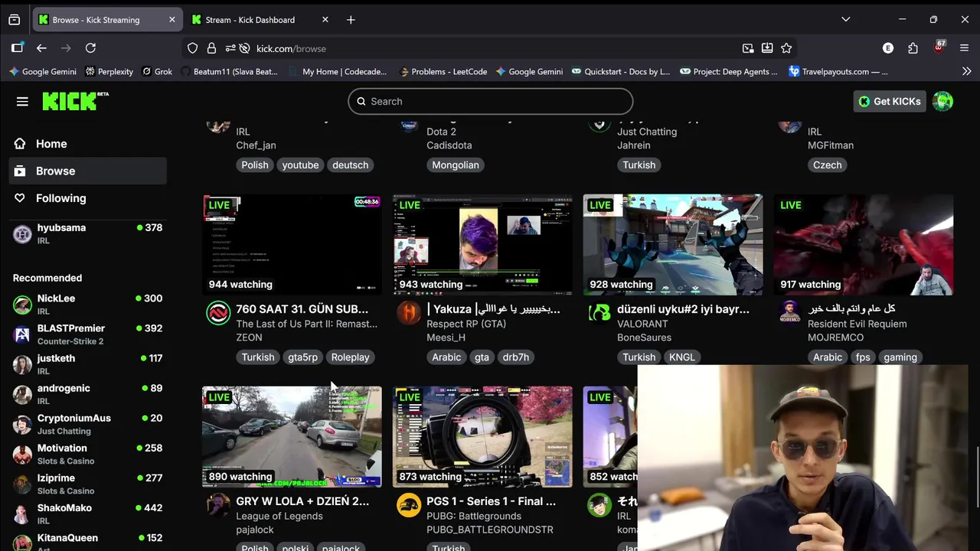The image size is (980, 551).
Task: Open the Following sidebar item
Action: coord(88,198)
